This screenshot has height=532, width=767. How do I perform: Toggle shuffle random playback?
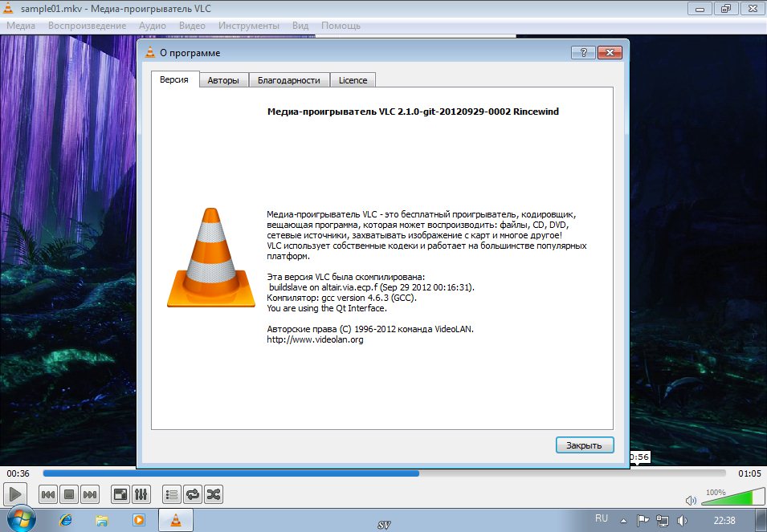click(x=214, y=495)
